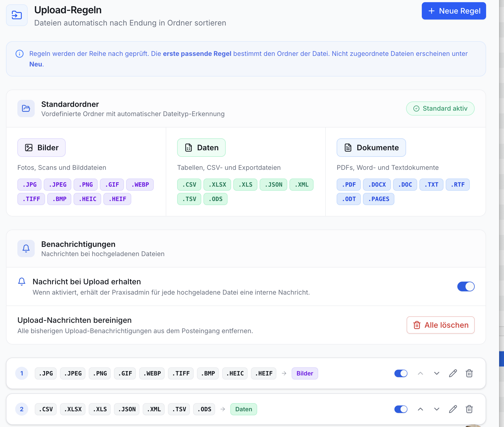The width and height of the screenshot is (504, 427).
Task: Click the Standardordner folder icon
Action: pos(26,109)
